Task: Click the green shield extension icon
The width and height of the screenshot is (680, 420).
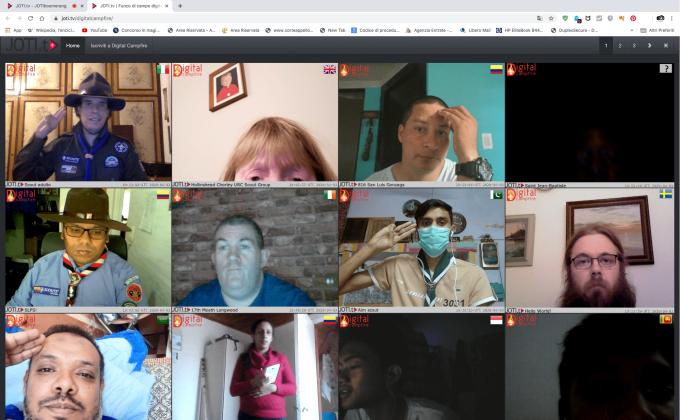Action: [565, 18]
